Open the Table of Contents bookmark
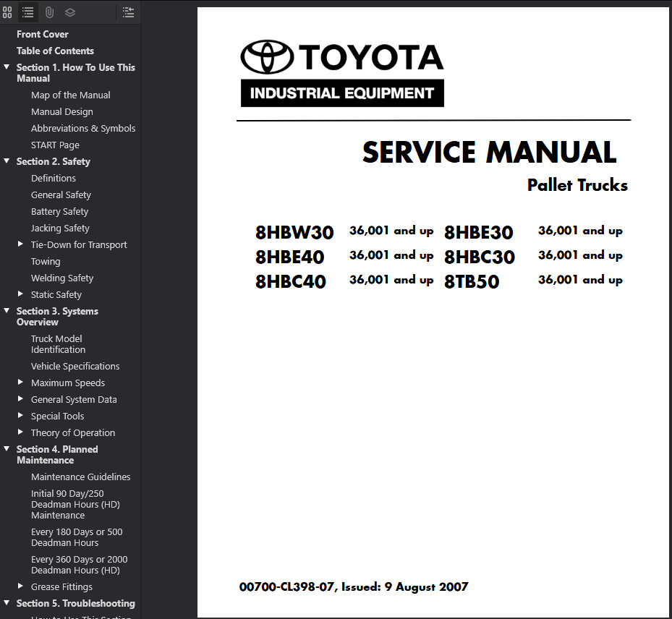 pos(55,51)
